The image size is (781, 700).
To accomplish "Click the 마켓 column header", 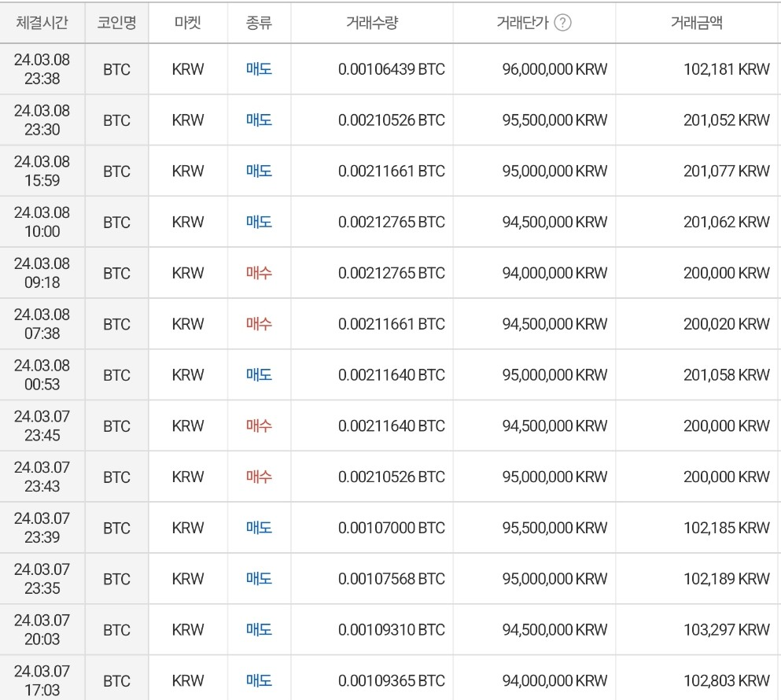I will [x=188, y=23].
